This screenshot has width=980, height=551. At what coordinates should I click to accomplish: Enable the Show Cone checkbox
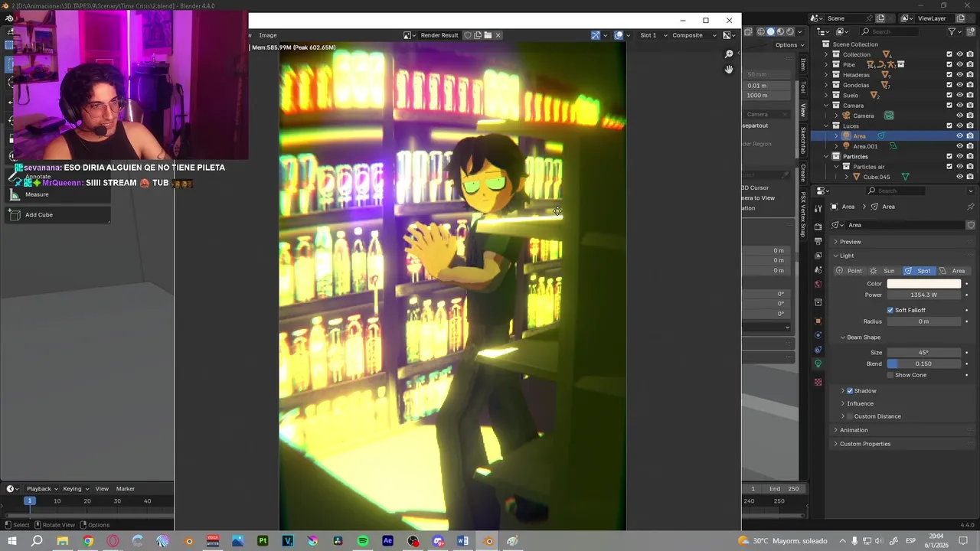(890, 375)
